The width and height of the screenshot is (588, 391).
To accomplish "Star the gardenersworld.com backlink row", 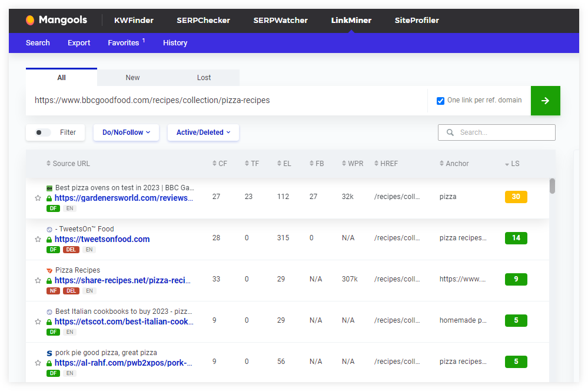I will click(38, 198).
